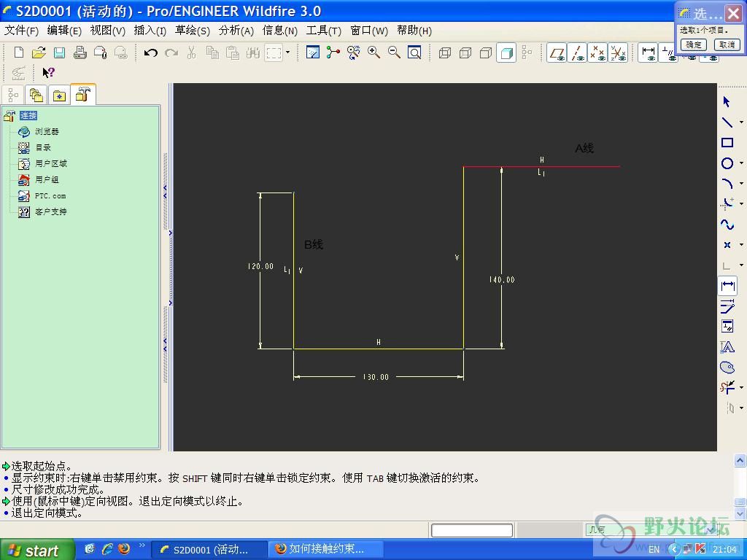The width and height of the screenshot is (747, 560).
Task: Select the Spline sketch tool
Action: tap(727, 225)
